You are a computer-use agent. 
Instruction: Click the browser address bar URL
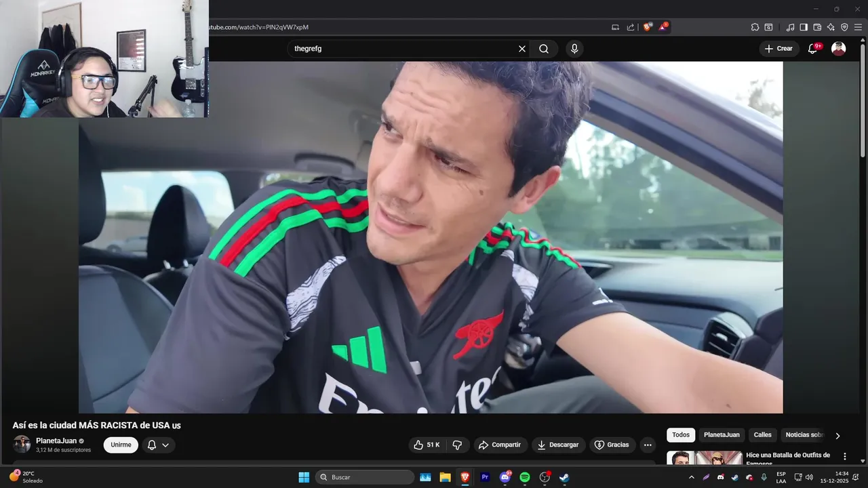click(x=258, y=27)
